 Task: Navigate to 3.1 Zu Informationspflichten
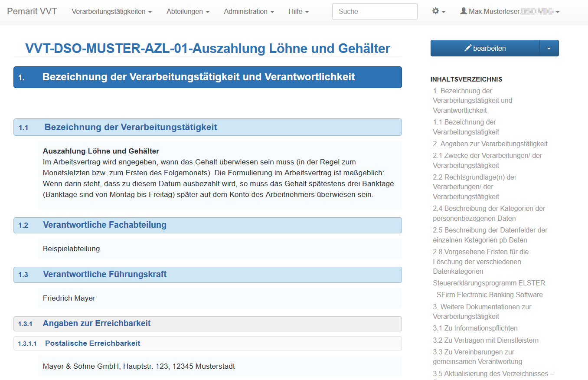pyautogui.click(x=475, y=328)
